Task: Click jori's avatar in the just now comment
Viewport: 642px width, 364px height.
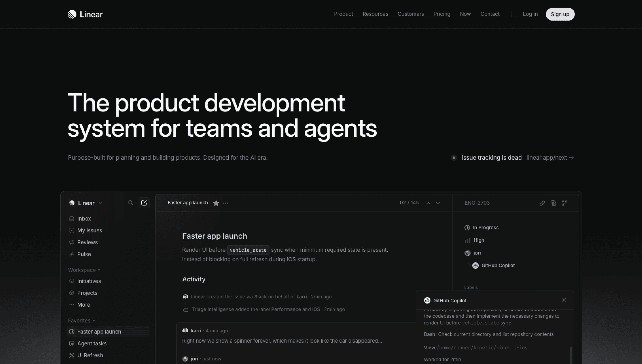Action: [185, 359]
